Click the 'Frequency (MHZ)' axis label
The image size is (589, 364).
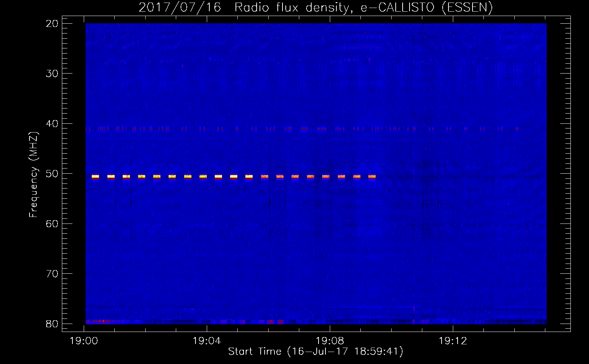coord(33,175)
